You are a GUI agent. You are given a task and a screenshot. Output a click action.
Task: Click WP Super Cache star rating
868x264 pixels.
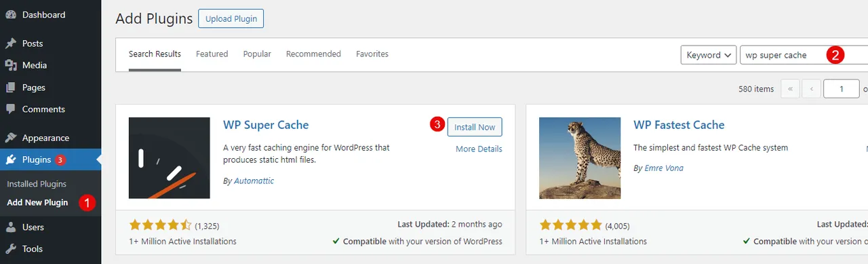(x=160, y=225)
